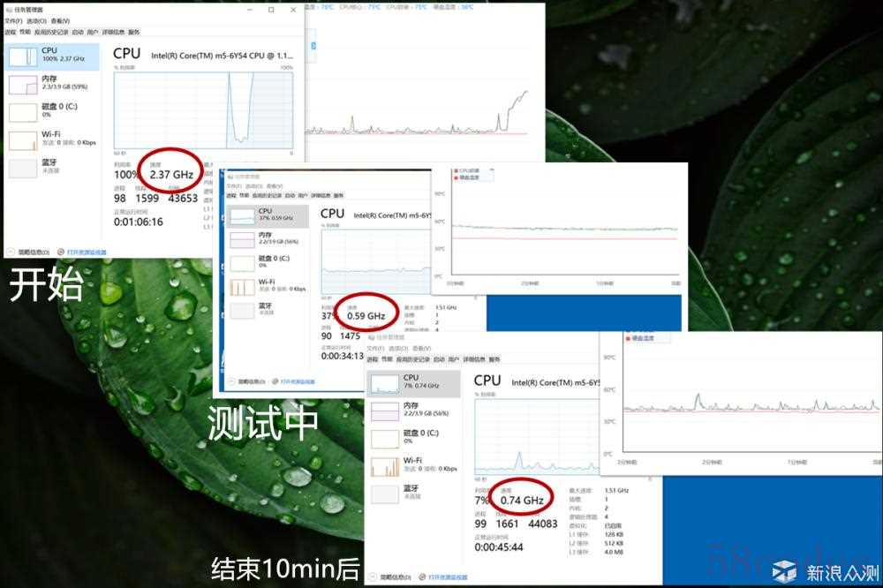Switch to 启动 tab in the 2.37 GHz window
This screenshot has height=588, width=883.
[78, 32]
